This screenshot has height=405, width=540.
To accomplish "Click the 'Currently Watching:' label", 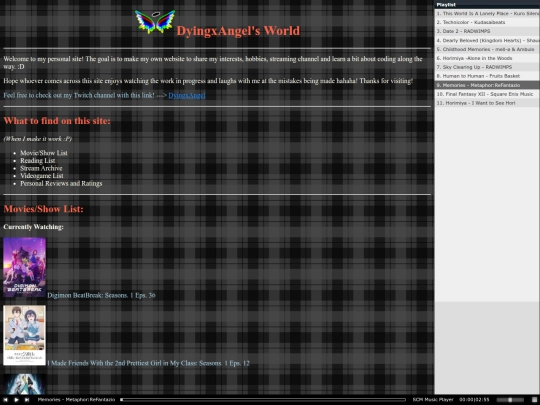I will (x=33, y=227).
